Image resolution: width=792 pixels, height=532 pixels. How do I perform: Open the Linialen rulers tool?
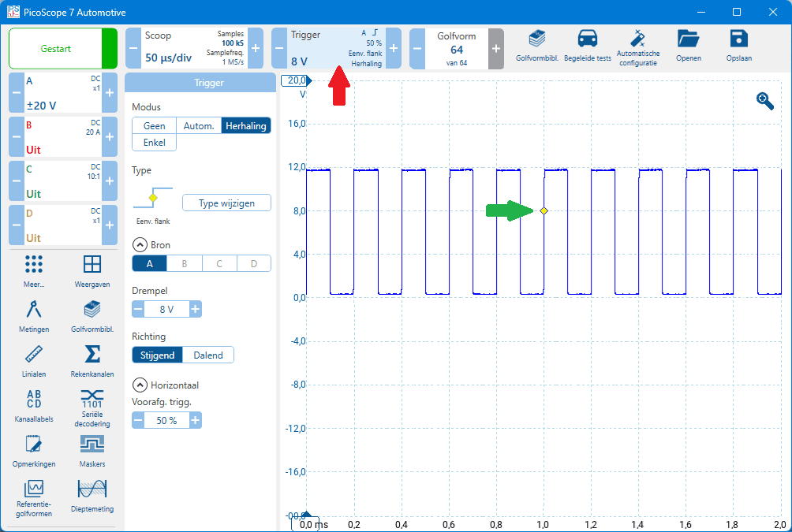tap(34, 359)
